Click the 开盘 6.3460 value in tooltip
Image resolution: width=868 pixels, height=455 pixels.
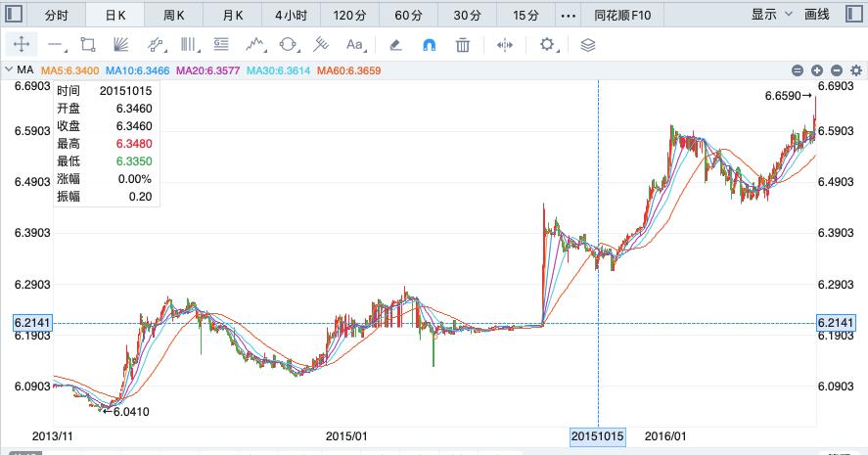(x=134, y=109)
